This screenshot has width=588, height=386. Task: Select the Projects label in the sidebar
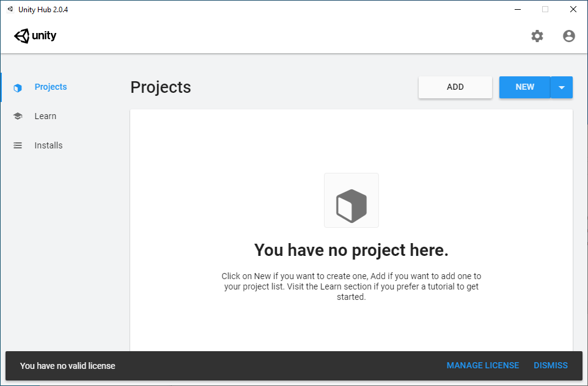(x=51, y=87)
